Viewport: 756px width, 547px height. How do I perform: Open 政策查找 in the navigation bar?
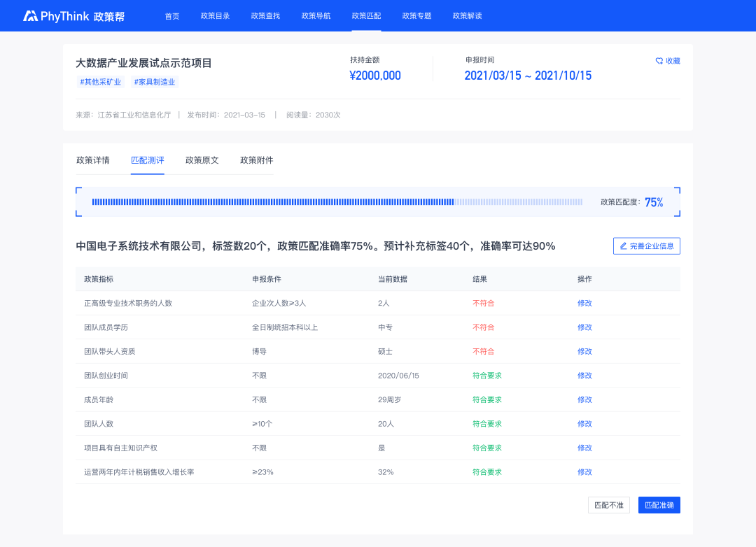pyautogui.click(x=265, y=16)
